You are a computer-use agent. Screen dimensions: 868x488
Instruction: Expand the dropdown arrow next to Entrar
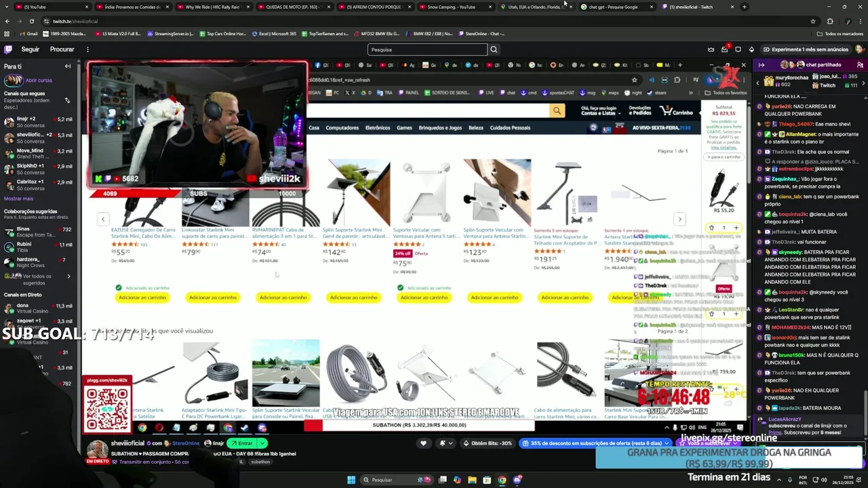(x=262, y=443)
